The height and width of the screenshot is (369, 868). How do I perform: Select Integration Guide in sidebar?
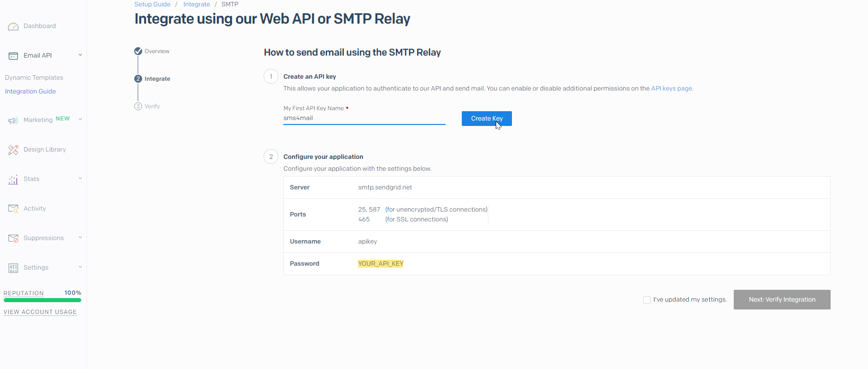30,92
